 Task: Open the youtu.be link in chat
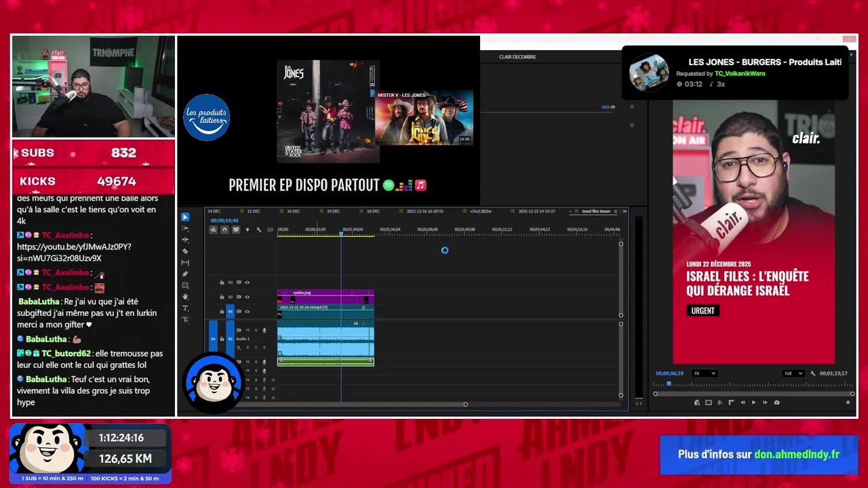point(74,252)
